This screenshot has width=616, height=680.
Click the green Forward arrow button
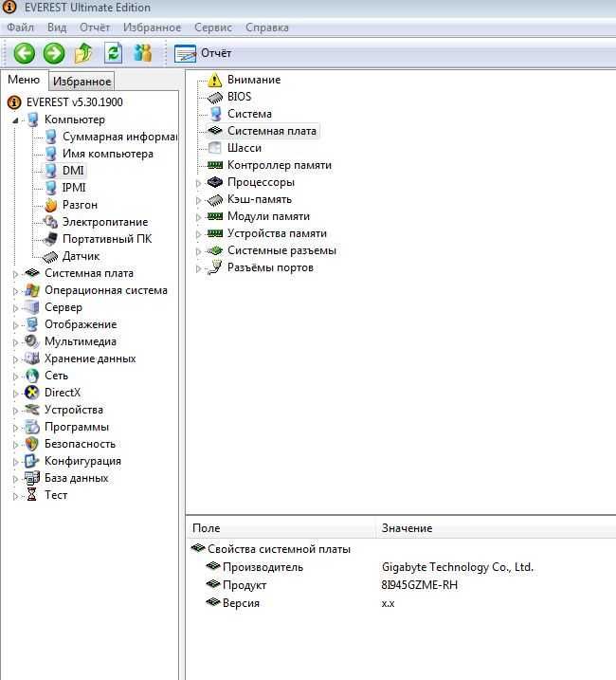[x=54, y=53]
